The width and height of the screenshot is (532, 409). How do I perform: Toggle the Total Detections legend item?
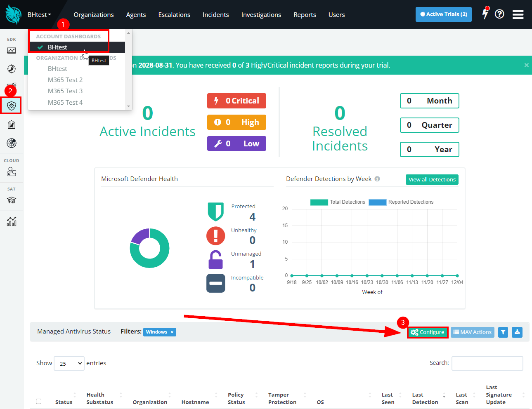tap(338, 202)
